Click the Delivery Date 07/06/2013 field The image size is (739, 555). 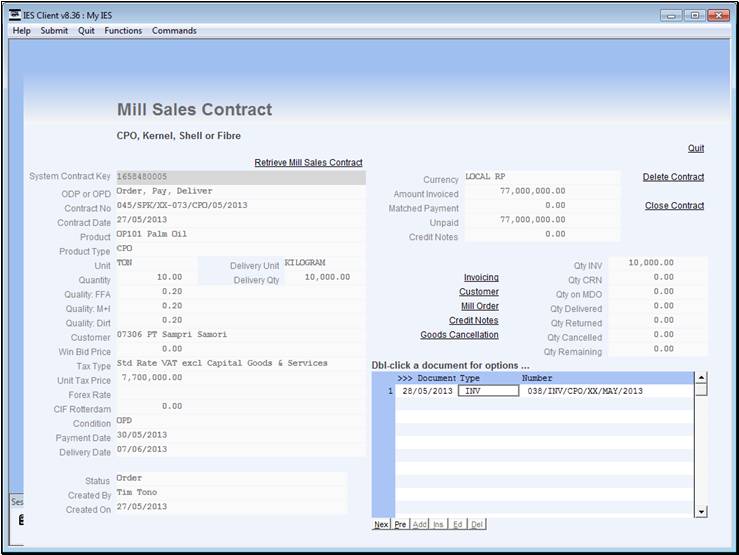(x=240, y=449)
